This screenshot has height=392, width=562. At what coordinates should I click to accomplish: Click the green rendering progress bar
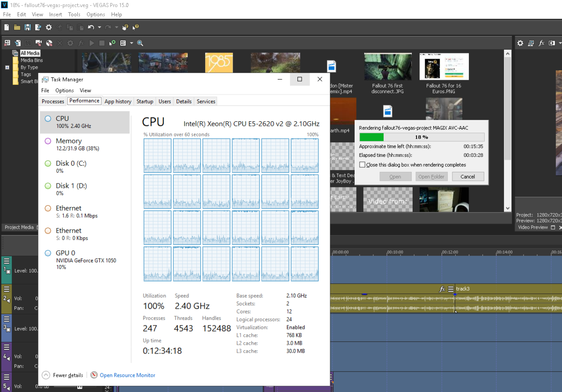click(371, 137)
